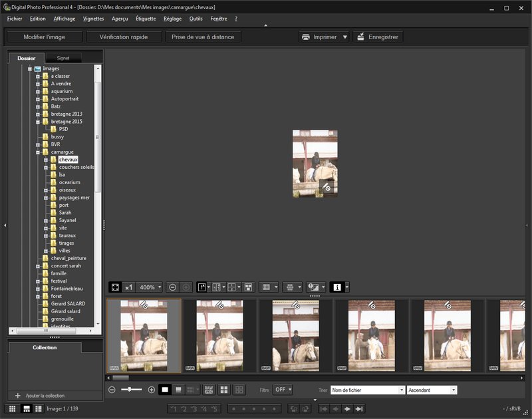This screenshot has height=419, width=532.
Task: Decrease thumbnail size with minus icon
Action: (112, 390)
